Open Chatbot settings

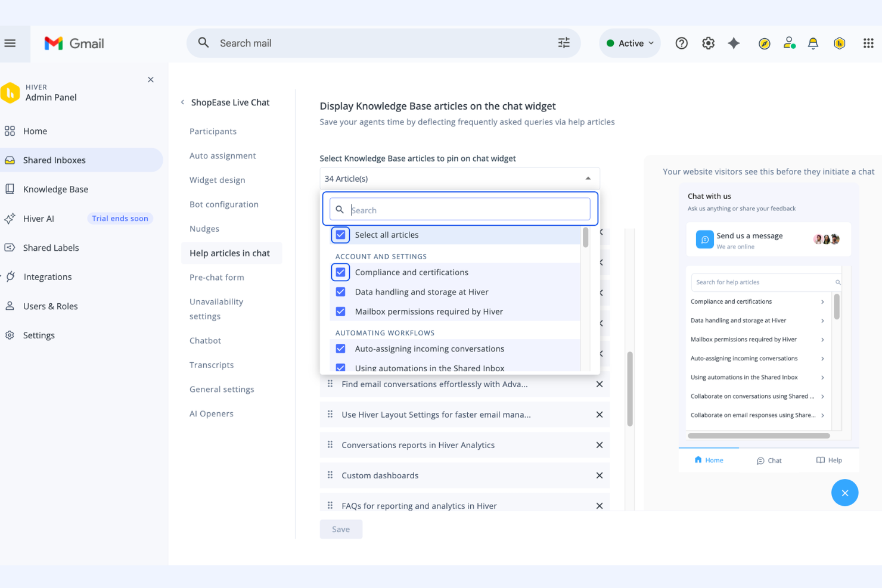pyautogui.click(x=205, y=341)
